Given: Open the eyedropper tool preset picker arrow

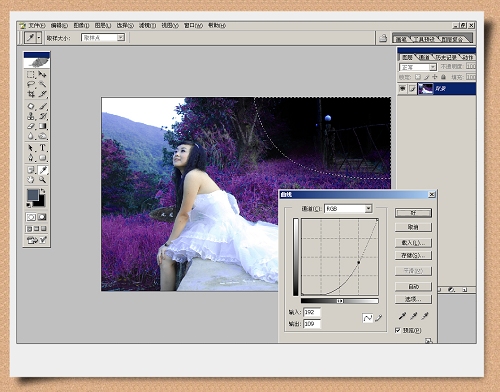Looking at the screenshot, I should (x=39, y=38).
